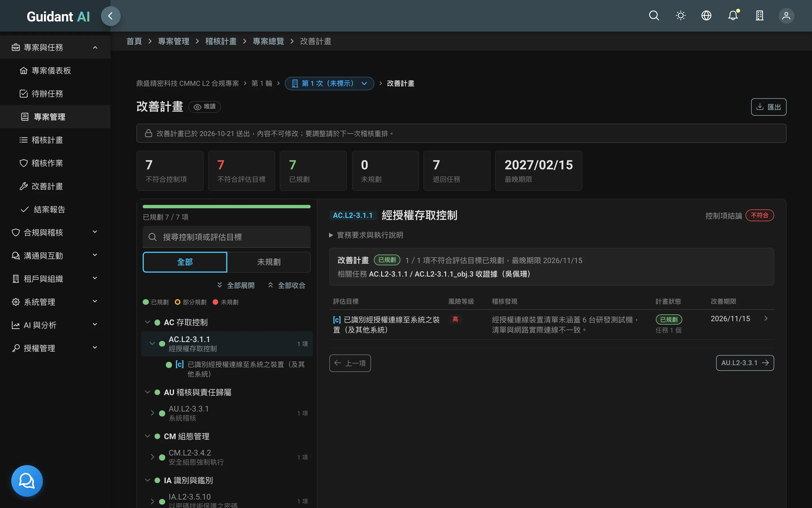Click the 高 risk level tag
The width and height of the screenshot is (812, 508).
(x=455, y=319)
